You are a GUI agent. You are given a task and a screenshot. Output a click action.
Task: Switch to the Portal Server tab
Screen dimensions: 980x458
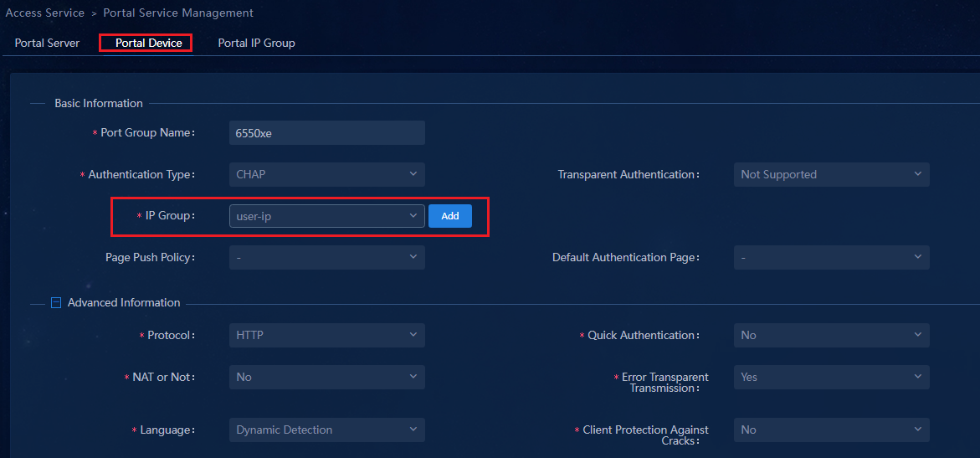(x=47, y=44)
